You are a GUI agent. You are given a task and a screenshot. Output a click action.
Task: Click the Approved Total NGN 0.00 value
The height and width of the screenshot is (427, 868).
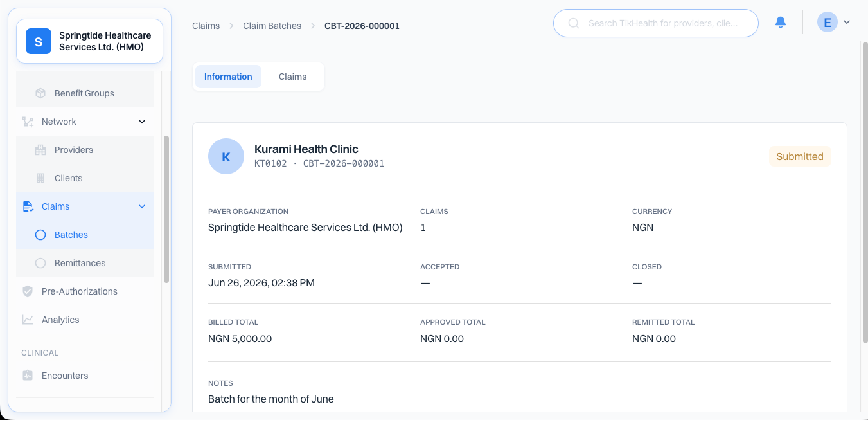pyautogui.click(x=442, y=338)
